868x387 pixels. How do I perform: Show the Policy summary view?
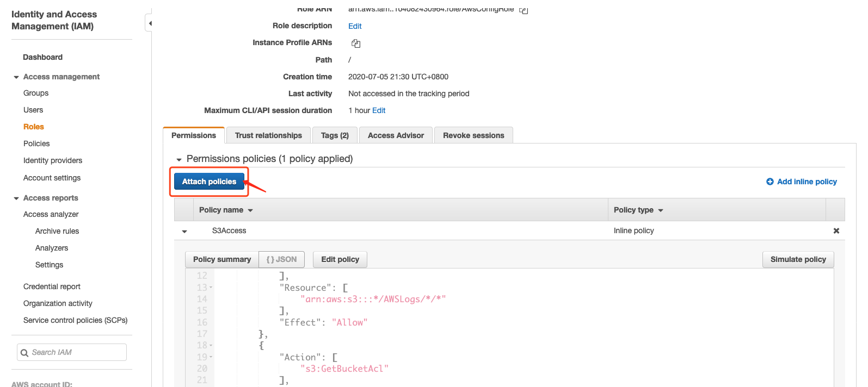click(x=222, y=259)
